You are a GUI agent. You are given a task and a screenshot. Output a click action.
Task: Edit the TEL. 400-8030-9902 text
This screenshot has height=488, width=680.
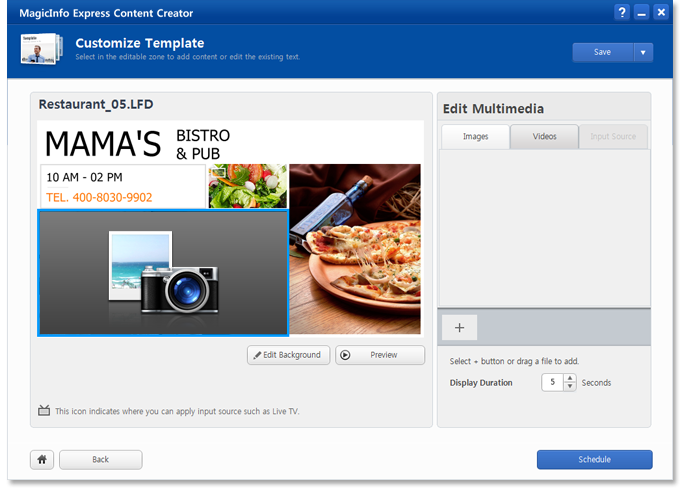(99, 198)
